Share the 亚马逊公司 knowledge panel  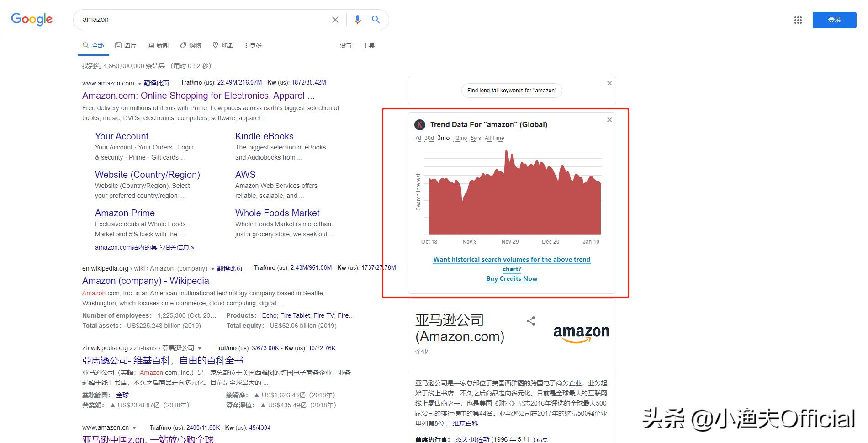coord(530,321)
